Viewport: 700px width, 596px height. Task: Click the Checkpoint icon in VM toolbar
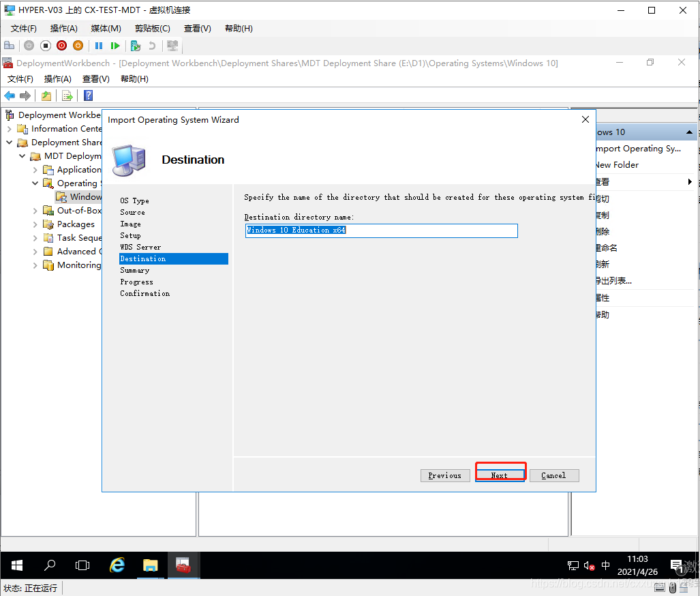[x=136, y=46]
